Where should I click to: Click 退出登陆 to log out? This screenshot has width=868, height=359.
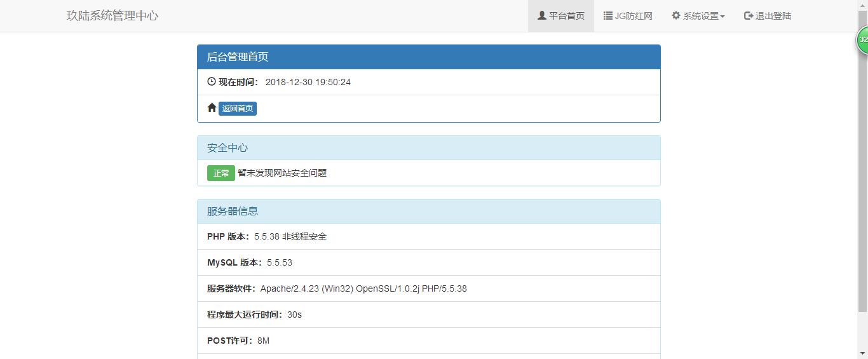(768, 16)
